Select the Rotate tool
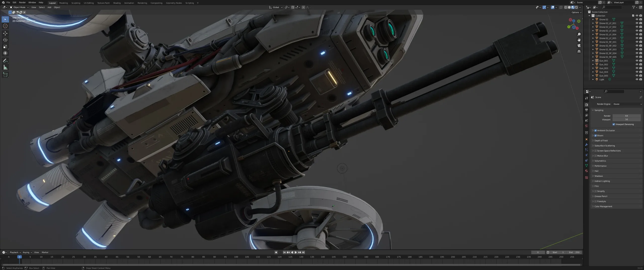 coord(5,40)
